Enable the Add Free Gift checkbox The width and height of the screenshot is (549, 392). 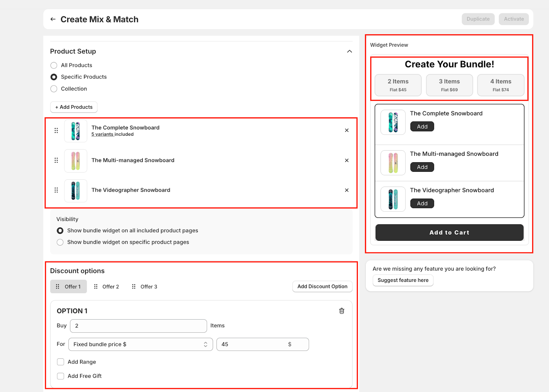(61, 376)
